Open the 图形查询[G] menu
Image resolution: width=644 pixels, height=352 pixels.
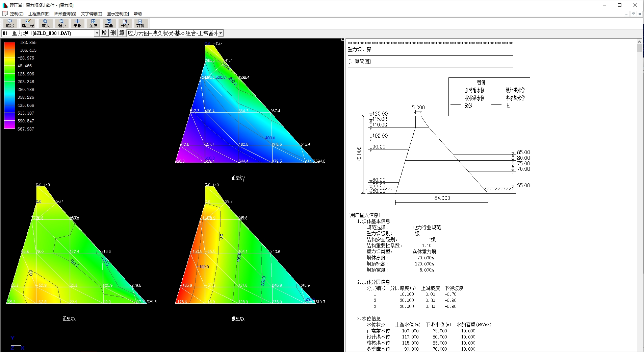point(65,14)
